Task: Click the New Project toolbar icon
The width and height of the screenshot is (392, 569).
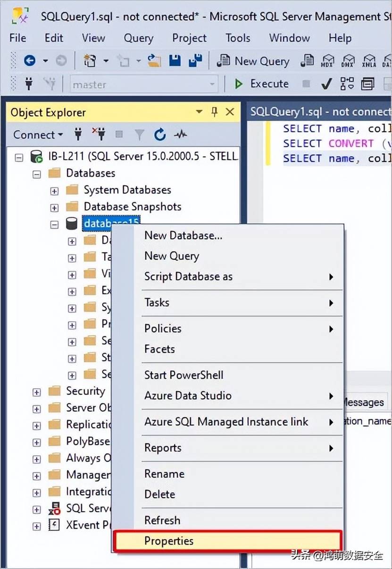Action: [90, 60]
